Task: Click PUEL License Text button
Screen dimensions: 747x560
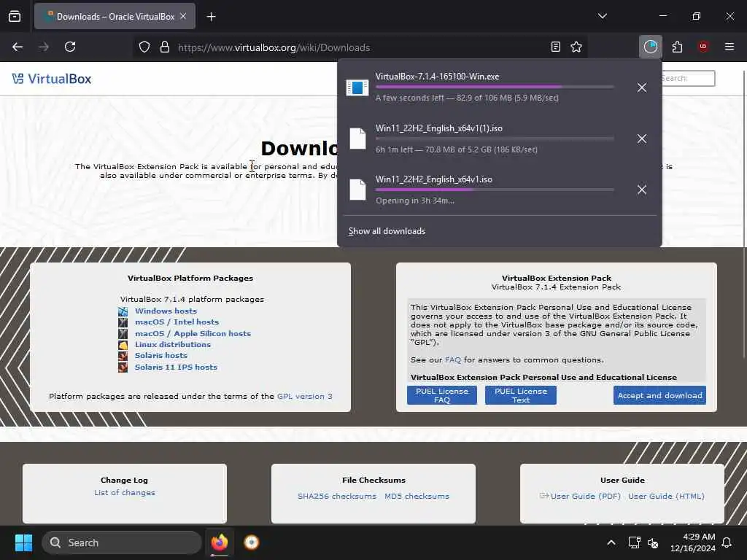Action: click(x=521, y=395)
